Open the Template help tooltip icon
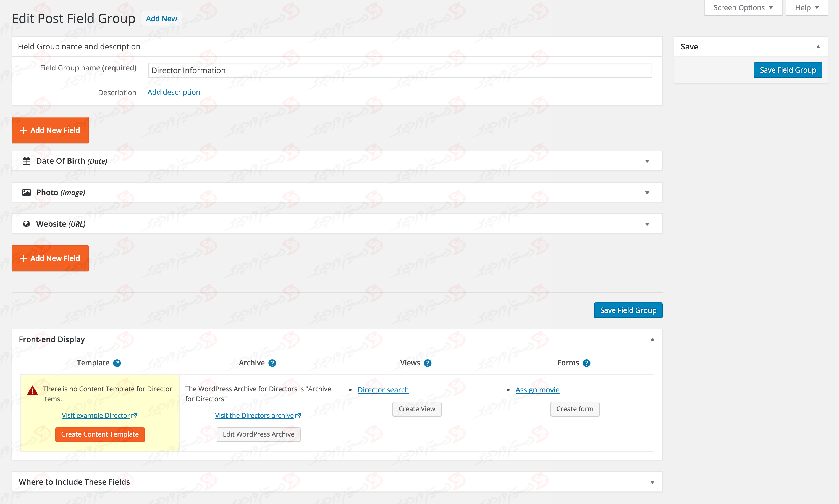 pos(117,363)
